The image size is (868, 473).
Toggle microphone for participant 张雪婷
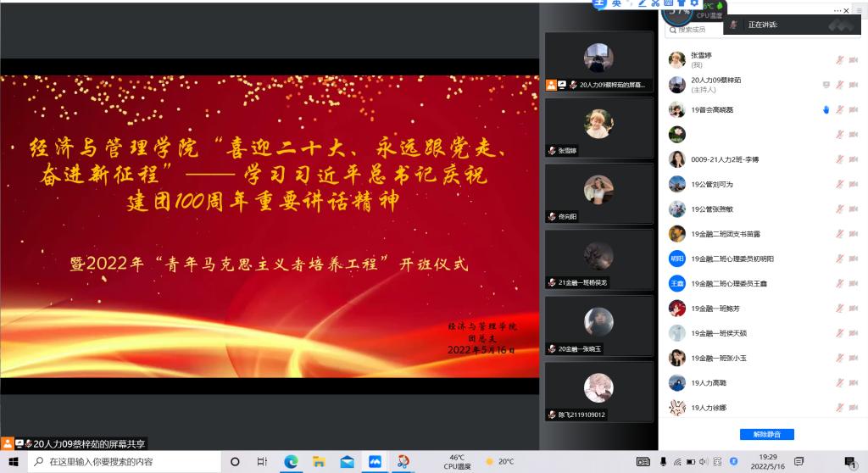click(x=839, y=60)
